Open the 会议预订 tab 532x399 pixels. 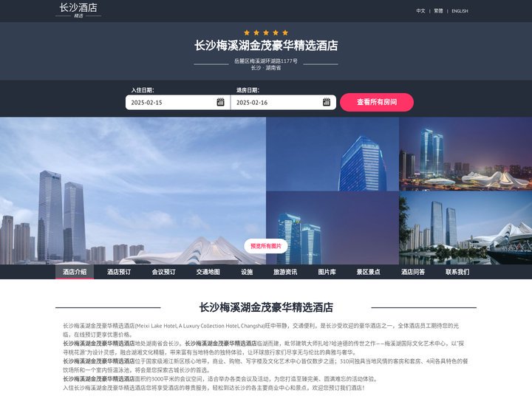pos(163,272)
